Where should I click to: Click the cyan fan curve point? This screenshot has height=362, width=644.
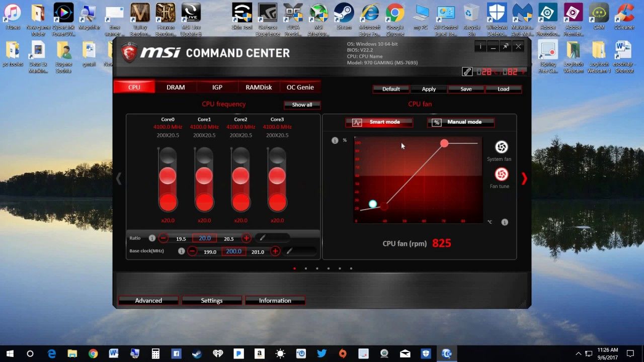[373, 204]
